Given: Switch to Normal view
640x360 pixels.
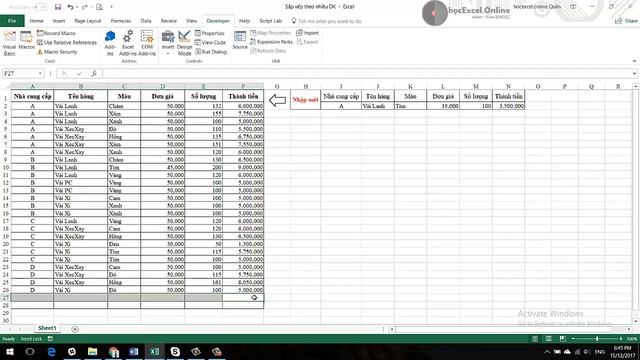Looking at the screenshot, I should (x=535, y=339).
